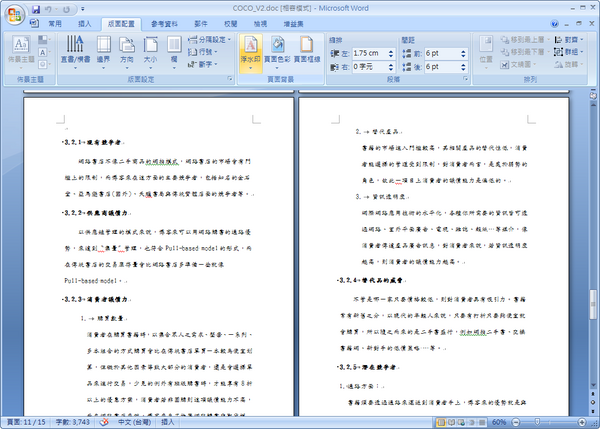Open theme effects dropdown
Image resolution: width=600 pixels, height=429 pixels.
(43, 64)
